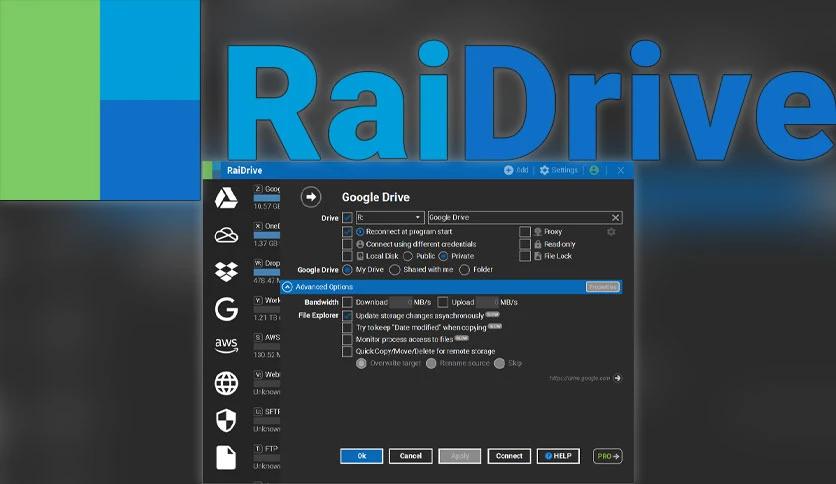Click the arrow icon next to drive.google.com URL
This screenshot has width=836, height=484.
pyautogui.click(x=617, y=378)
